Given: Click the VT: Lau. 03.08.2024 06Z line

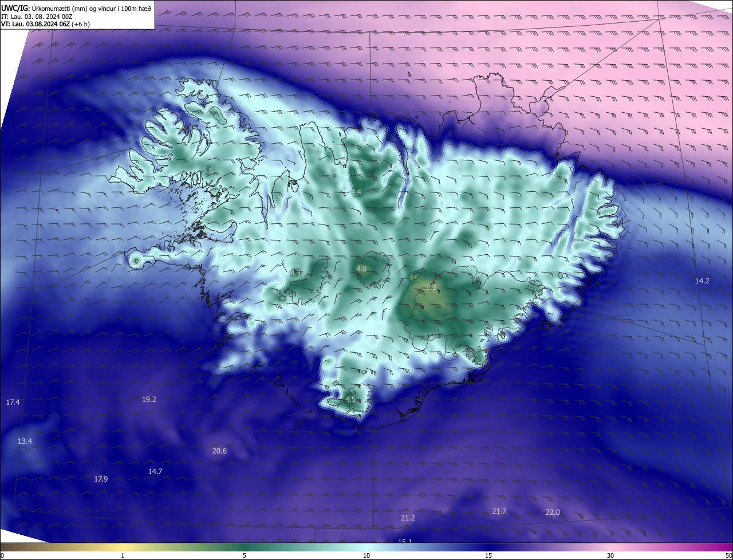Looking at the screenshot, I should click(x=45, y=23).
